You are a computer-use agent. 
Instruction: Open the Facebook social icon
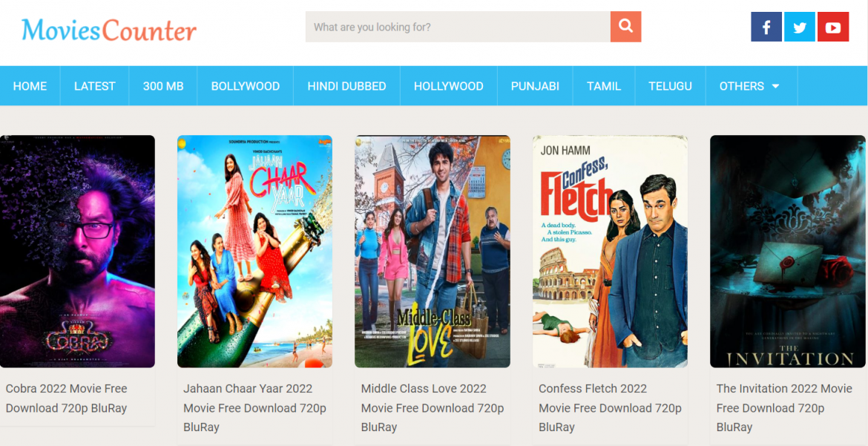click(766, 27)
